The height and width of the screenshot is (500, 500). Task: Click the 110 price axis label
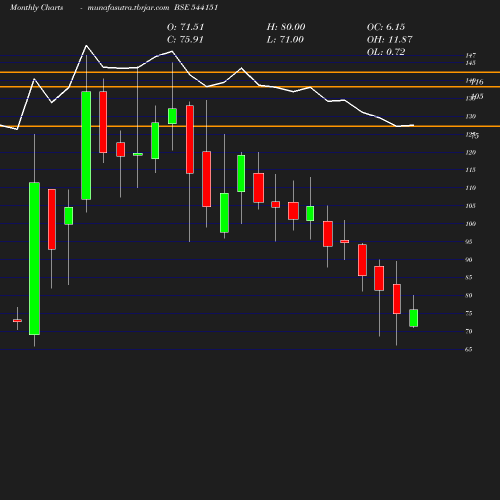(471, 188)
